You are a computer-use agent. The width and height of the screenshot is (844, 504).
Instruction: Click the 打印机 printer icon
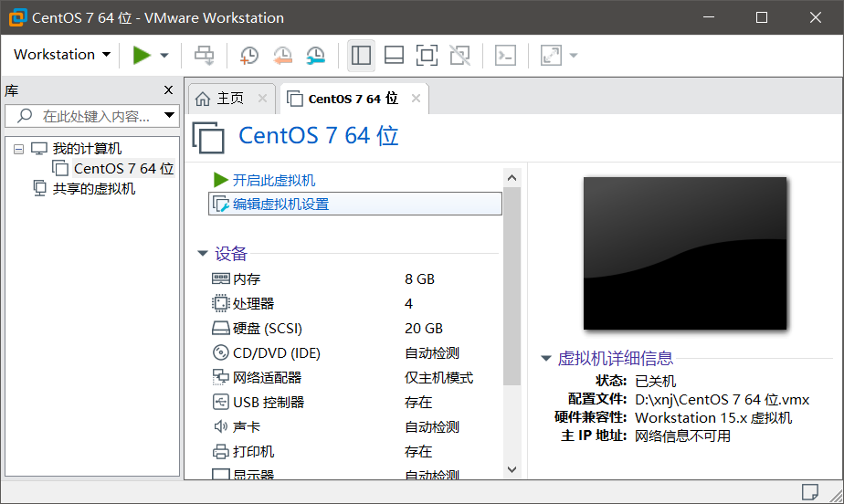tap(221, 451)
